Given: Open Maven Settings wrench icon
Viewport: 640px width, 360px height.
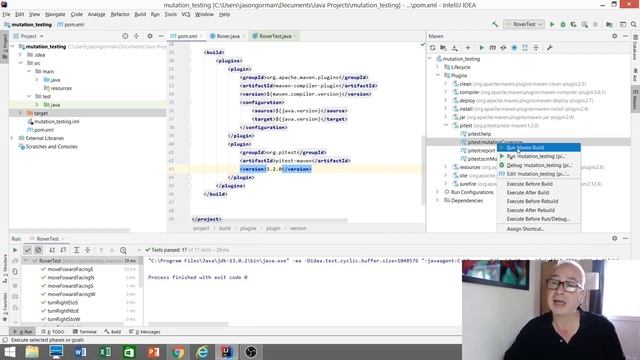Looking at the screenshot, I should 549,48.
